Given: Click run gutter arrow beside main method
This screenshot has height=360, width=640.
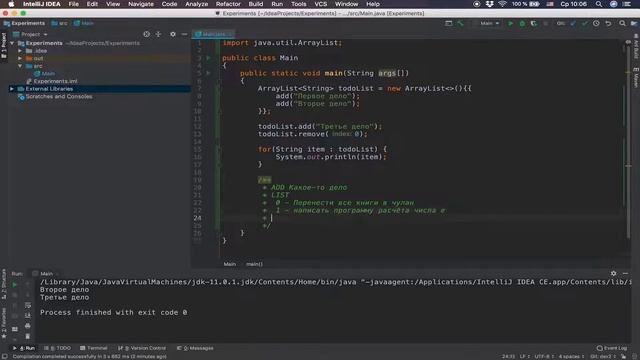Looking at the screenshot, I should [x=208, y=73].
